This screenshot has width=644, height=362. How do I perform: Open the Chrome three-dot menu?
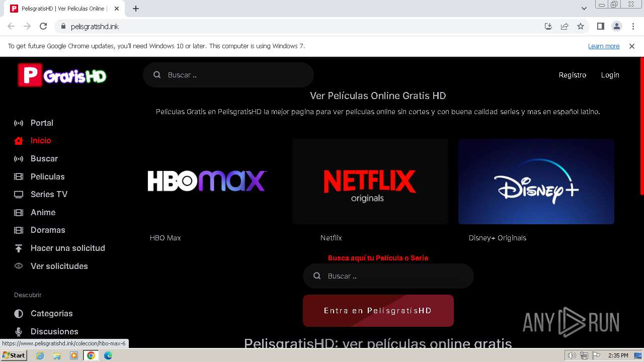tap(633, 26)
